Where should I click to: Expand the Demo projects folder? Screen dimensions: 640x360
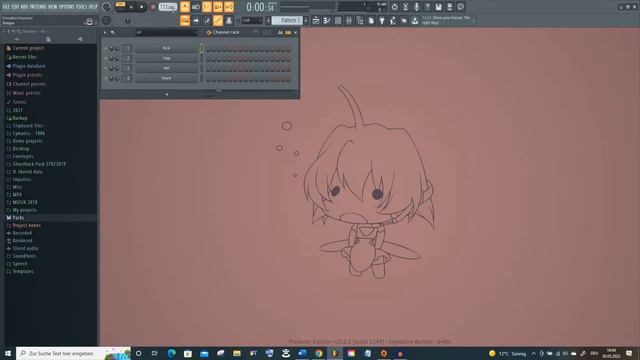[27, 141]
